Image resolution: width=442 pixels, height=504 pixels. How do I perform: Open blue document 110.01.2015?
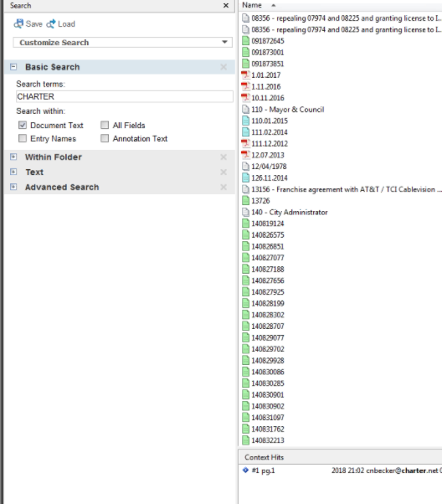pyautogui.click(x=270, y=121)
